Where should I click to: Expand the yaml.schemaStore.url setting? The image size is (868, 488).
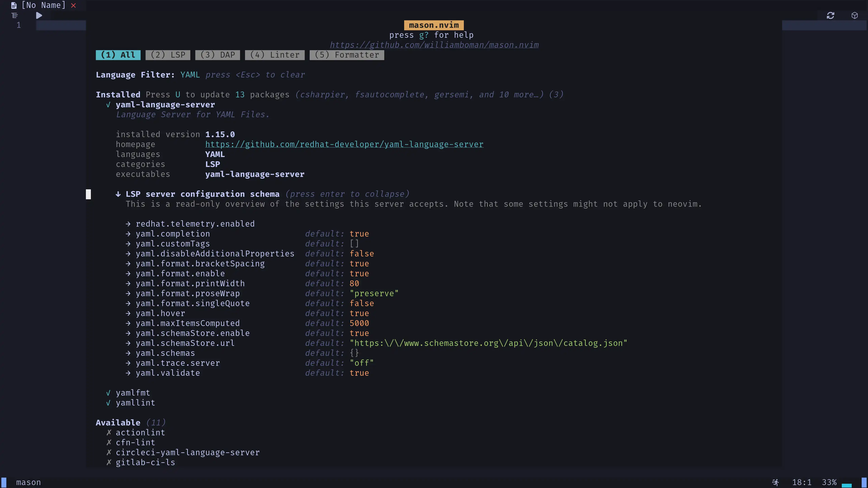pos(185,343)
